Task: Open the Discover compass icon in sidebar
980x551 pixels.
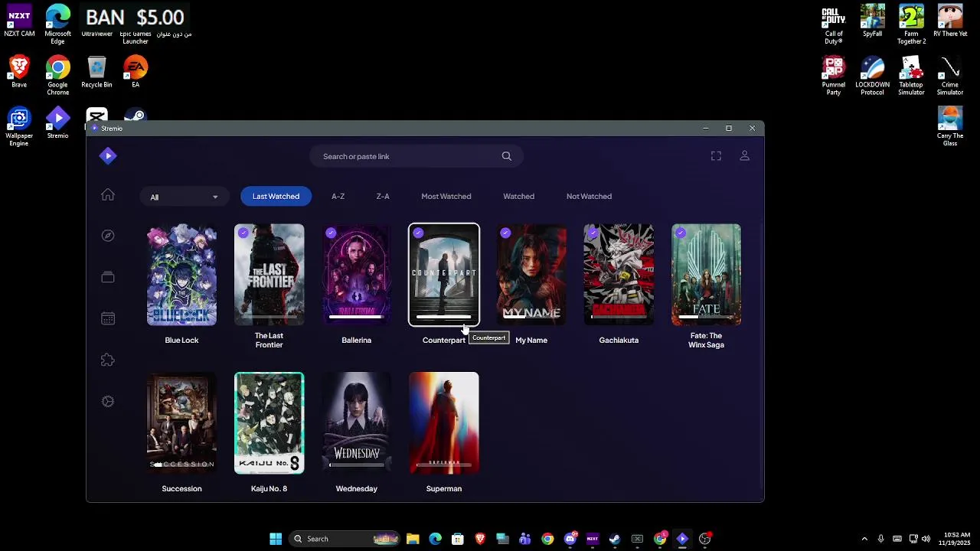Action: [108, 236]
